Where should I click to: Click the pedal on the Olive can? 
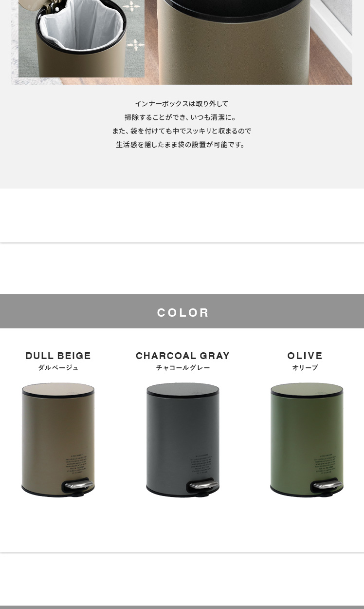(326, 486)
